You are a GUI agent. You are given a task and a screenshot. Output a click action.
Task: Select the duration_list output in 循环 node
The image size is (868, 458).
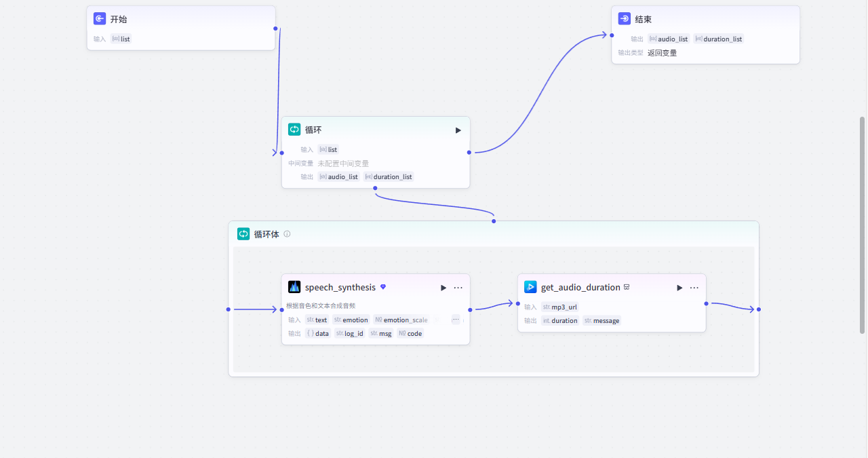coord(389,176)
